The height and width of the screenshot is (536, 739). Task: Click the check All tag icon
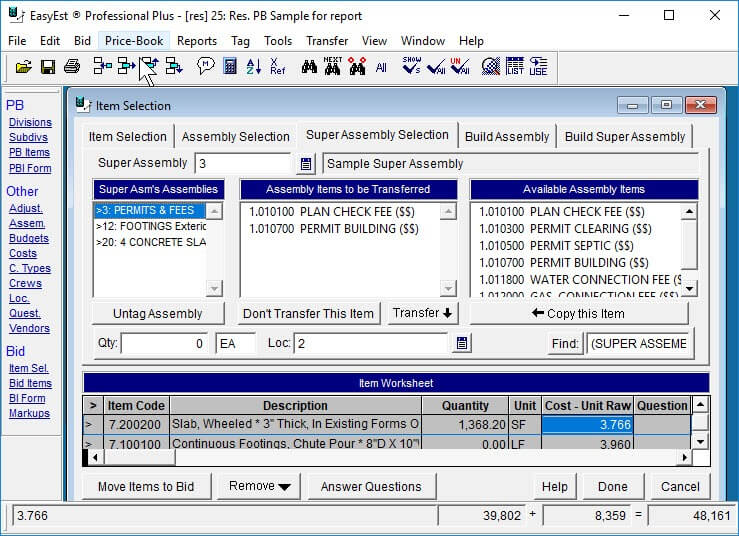tap(436, 67)
